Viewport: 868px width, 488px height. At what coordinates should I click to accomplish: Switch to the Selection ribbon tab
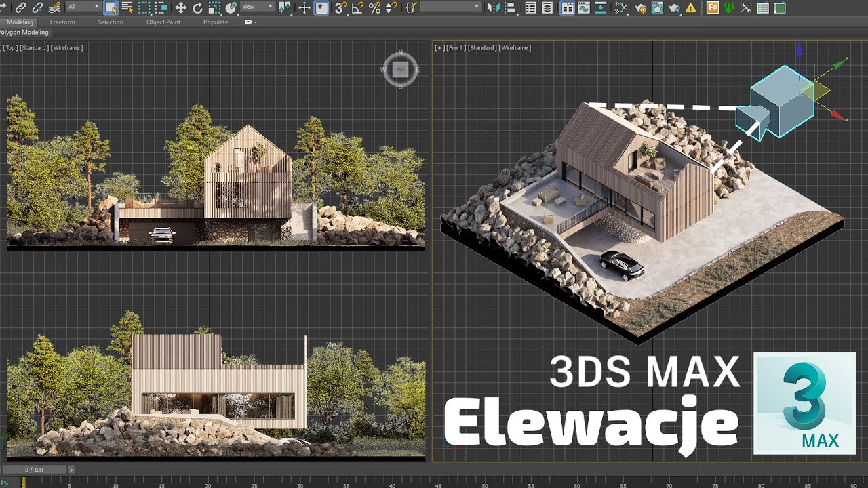point(111,22)
